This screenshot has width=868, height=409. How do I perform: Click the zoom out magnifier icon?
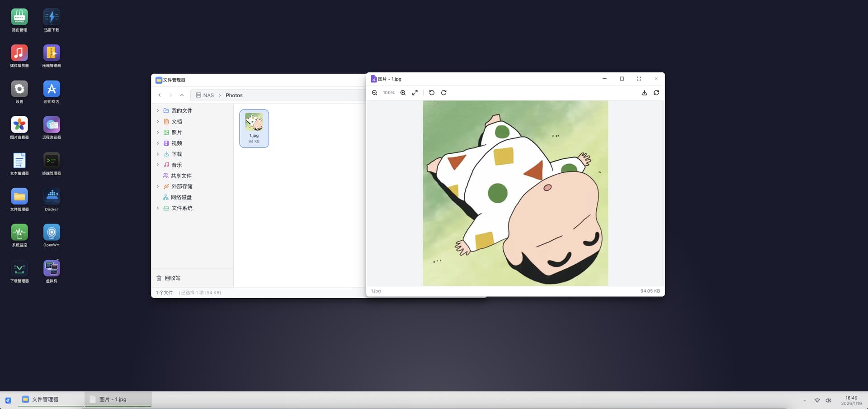(374, 93)
